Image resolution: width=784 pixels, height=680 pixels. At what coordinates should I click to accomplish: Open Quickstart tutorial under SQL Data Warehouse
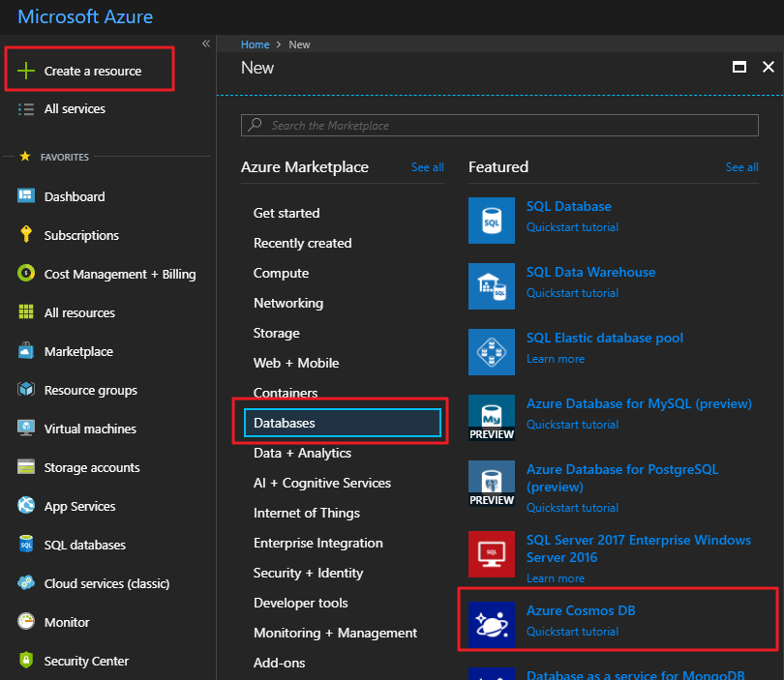tap(572, 293)
